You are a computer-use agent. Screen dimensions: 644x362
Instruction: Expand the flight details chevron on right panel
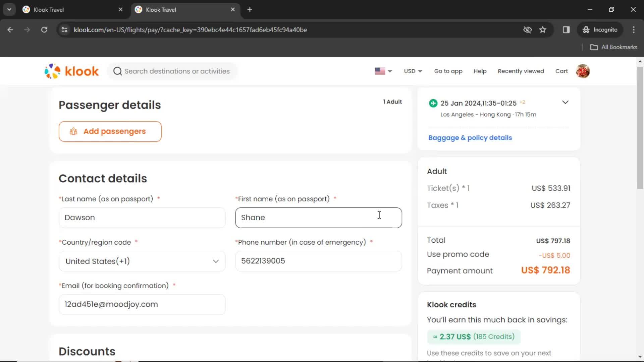click(x=565, y=103)
